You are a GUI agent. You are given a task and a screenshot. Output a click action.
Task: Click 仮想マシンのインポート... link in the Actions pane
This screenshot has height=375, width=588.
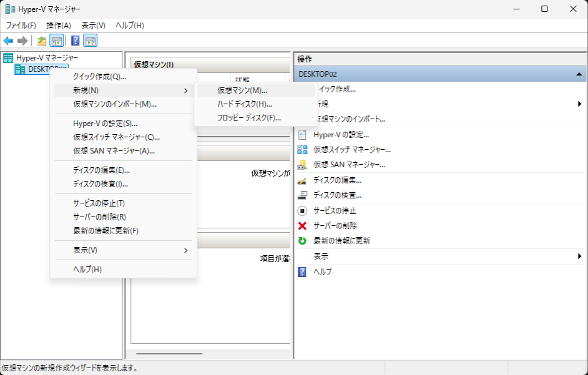[351, 119]
